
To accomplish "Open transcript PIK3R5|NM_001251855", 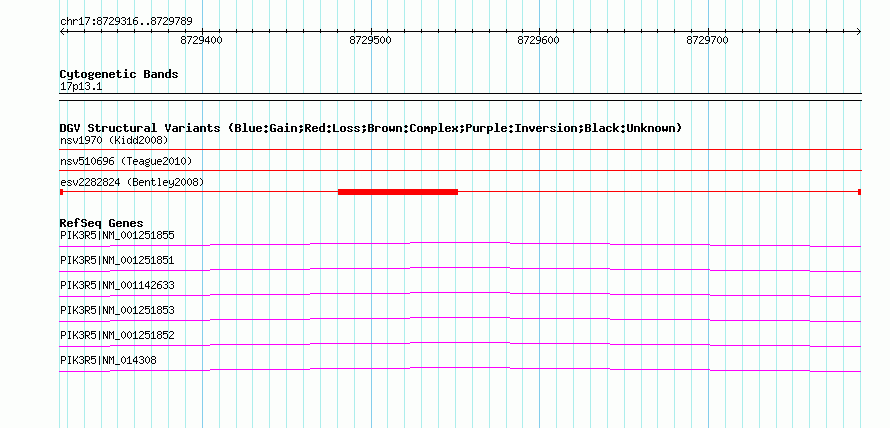I will [117, 235].
